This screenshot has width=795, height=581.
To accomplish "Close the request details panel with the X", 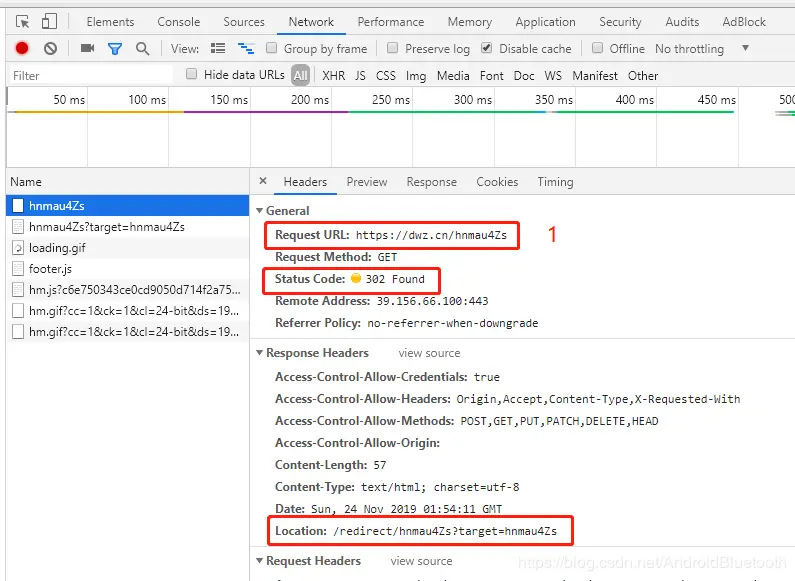I will [263, 181].
